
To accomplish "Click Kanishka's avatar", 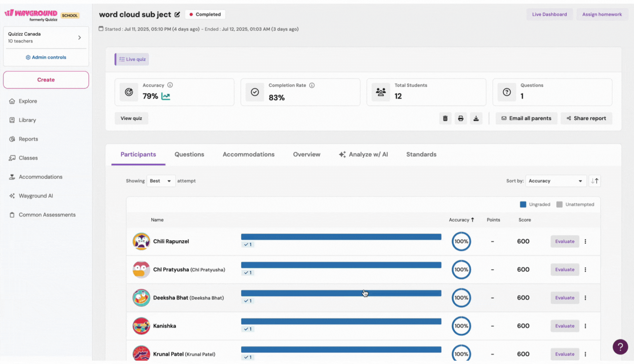I will pos(141,326).
